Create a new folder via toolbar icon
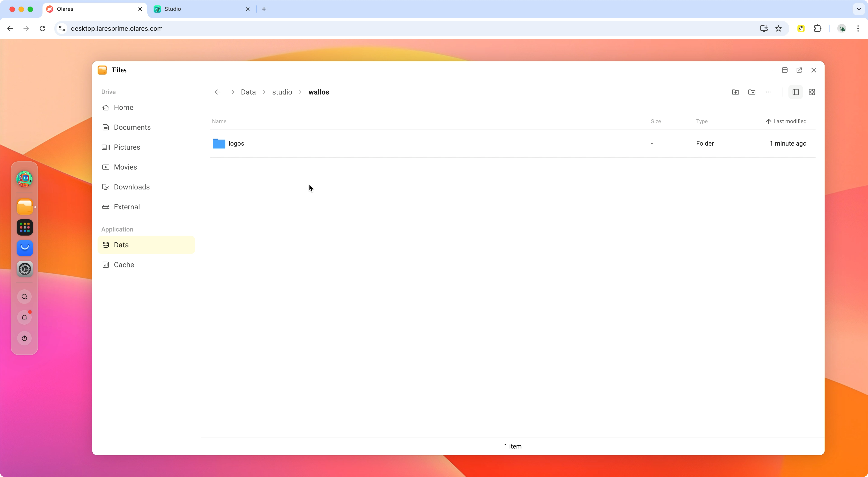The width and height of the screenshot is (868, 477). pos(752,92)
